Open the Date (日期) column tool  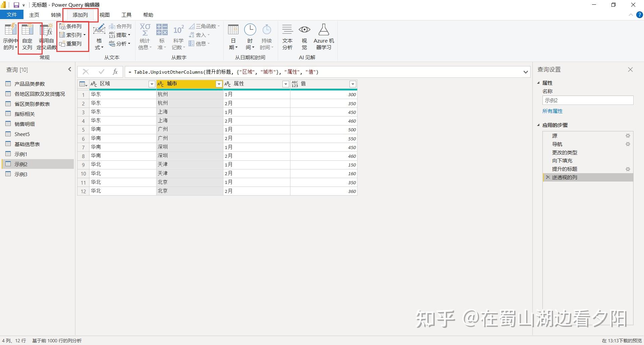pos(233,37)
